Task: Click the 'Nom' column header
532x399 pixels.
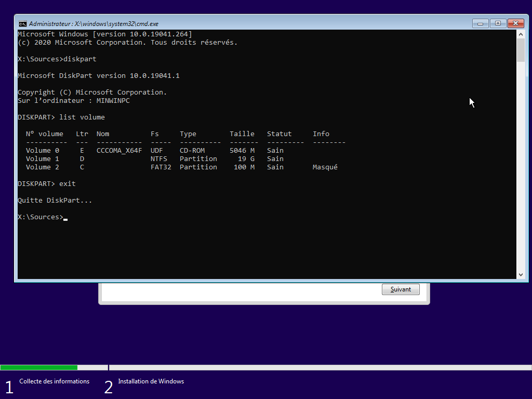Action: [x=103, y=134]
